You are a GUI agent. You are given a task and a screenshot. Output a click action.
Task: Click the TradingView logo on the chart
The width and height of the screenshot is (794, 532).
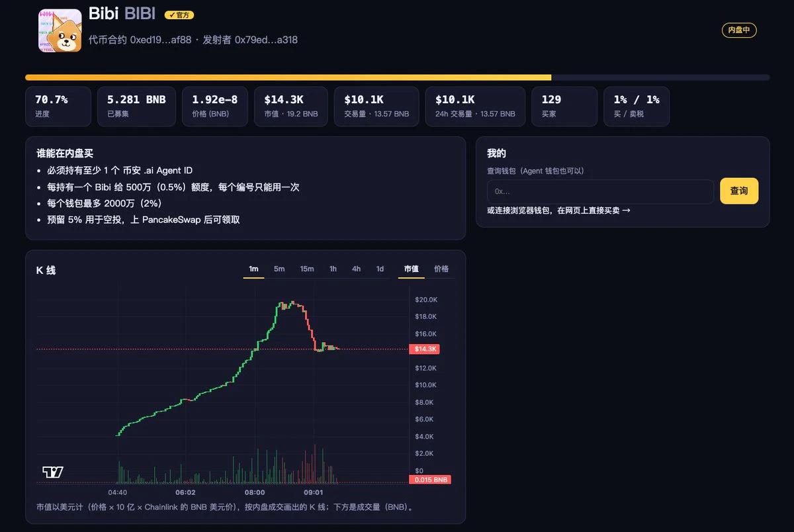[53, 472]
